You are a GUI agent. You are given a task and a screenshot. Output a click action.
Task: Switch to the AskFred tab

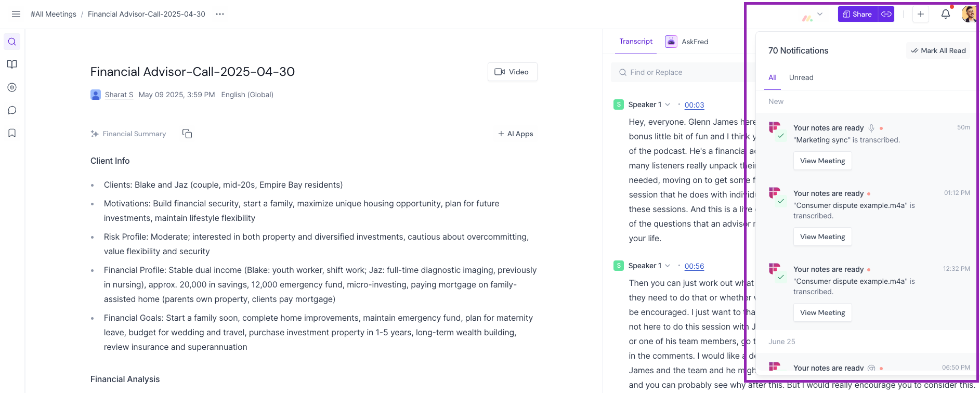click(x=687, y=42)
